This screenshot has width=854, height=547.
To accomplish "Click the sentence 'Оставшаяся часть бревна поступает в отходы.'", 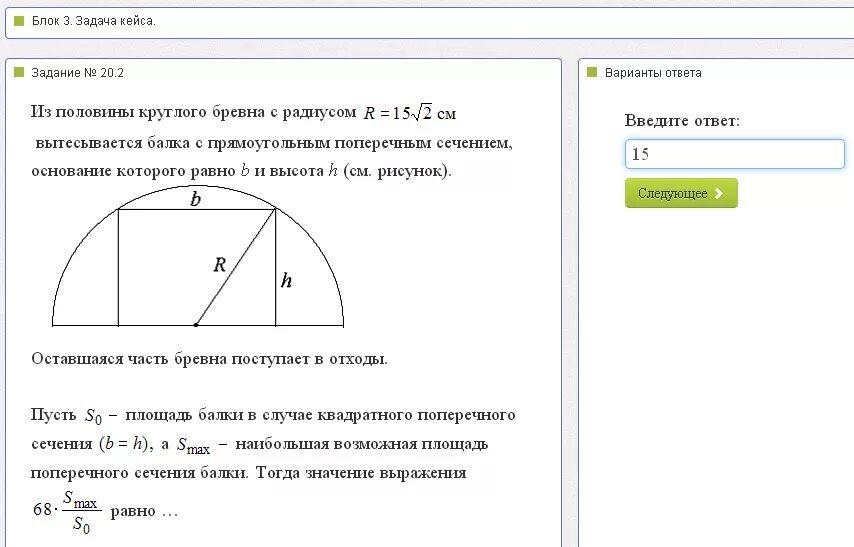I will pyautogui.click(x=209, y=359).
